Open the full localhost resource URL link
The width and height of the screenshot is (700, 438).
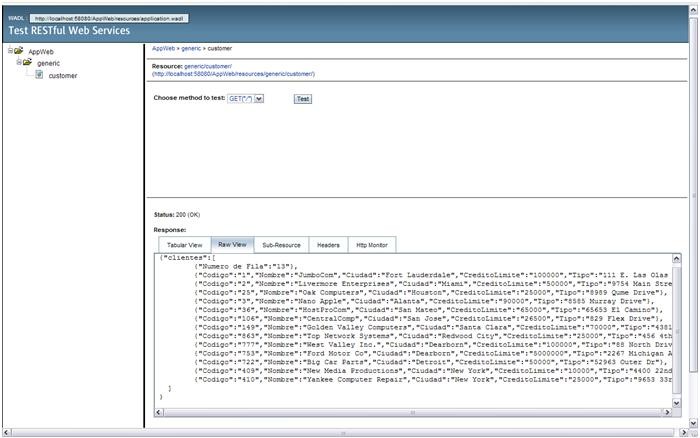tap(233, 74)
